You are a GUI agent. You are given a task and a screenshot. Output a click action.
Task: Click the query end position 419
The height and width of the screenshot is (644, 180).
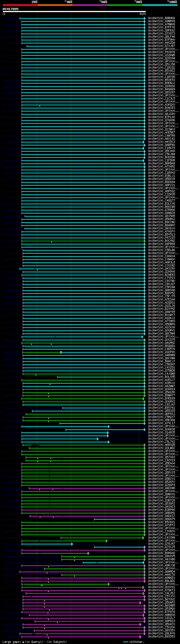(x=142, y=14)
